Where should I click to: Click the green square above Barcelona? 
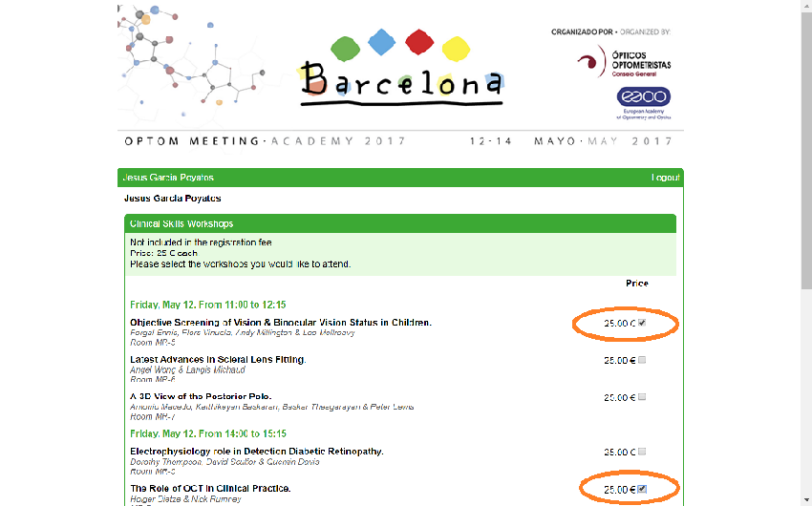point(346,49)
